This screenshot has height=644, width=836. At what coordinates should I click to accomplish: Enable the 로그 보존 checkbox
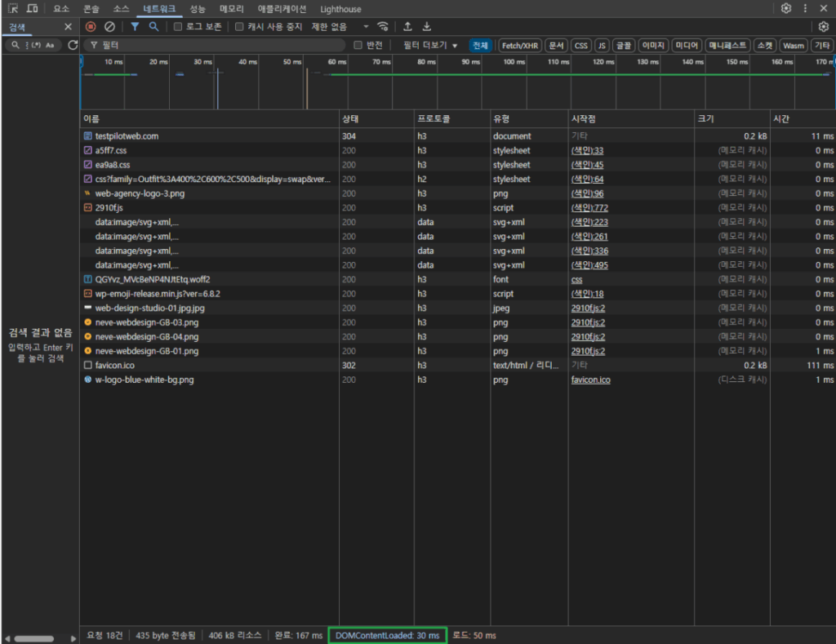click(178, 27)
